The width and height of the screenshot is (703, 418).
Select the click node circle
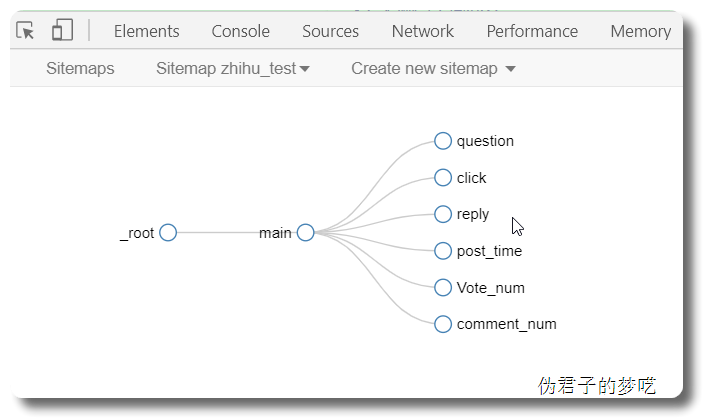pos(443,178)
